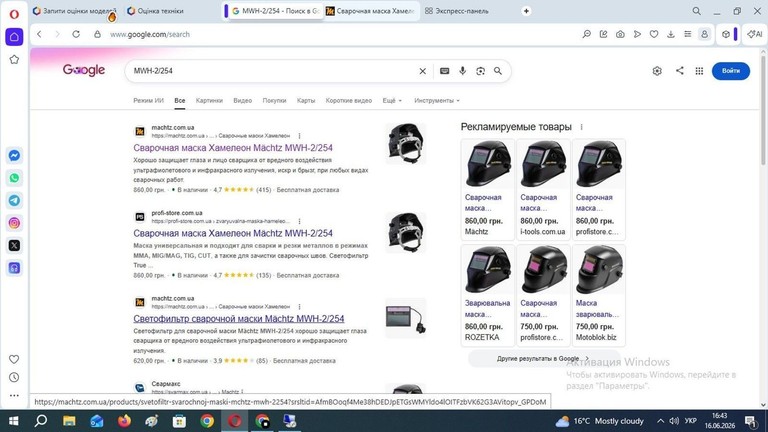Image resolution: width=768 pixels, height=432 pixels.
Task: Switch to 'Картинки' search tab
Action: (209, 100)
